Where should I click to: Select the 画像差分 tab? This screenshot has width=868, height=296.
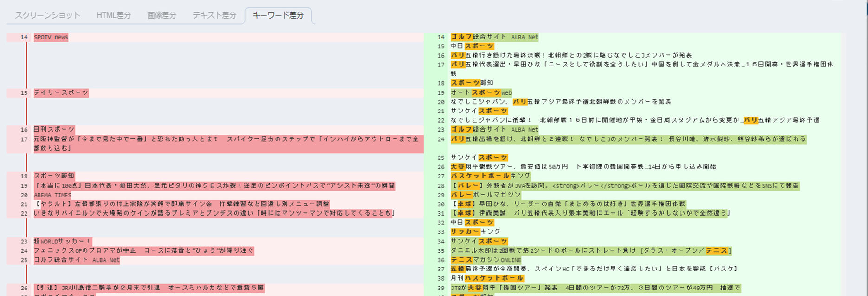162,15
